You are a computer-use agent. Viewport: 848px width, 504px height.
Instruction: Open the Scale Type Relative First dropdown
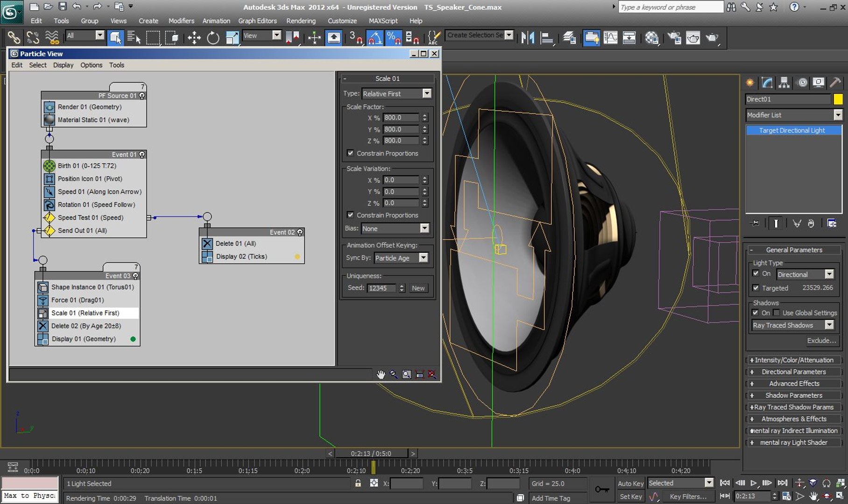(x=396, y=93)
